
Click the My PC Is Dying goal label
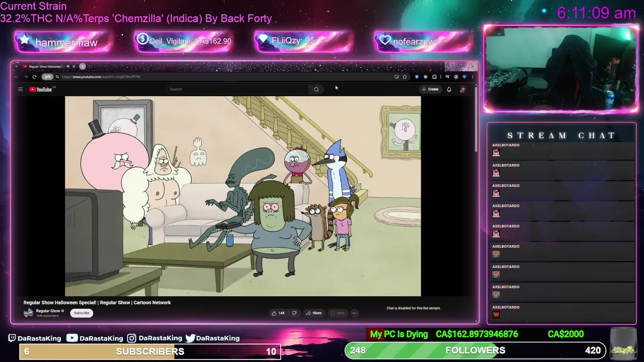click(399, 334)
